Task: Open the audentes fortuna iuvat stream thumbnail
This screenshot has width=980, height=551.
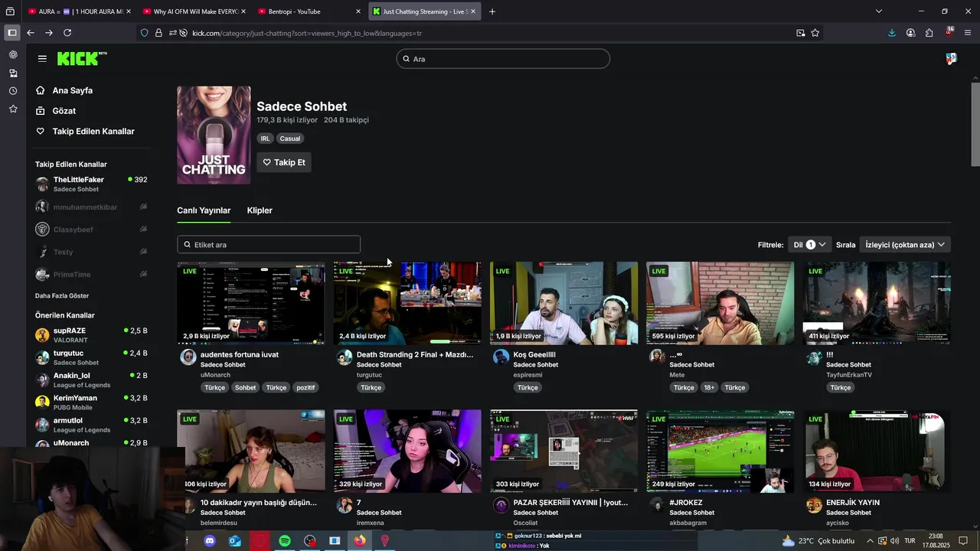Action: click(x=251, y=303)
